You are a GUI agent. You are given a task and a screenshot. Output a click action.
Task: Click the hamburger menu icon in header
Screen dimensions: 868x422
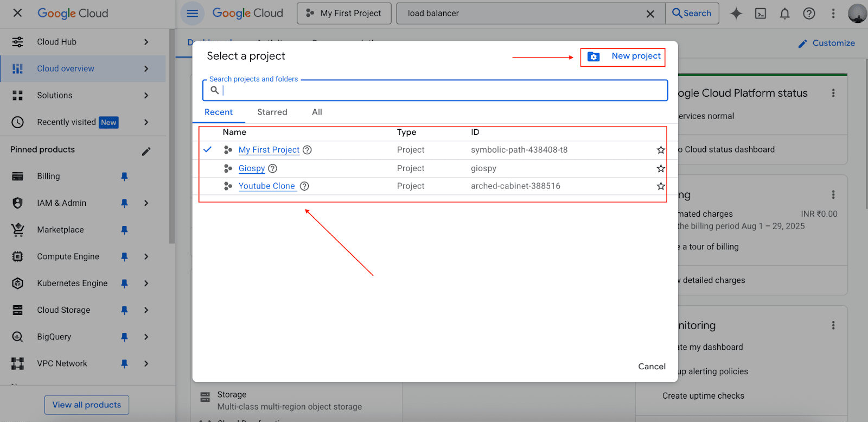tap(193, 14)
